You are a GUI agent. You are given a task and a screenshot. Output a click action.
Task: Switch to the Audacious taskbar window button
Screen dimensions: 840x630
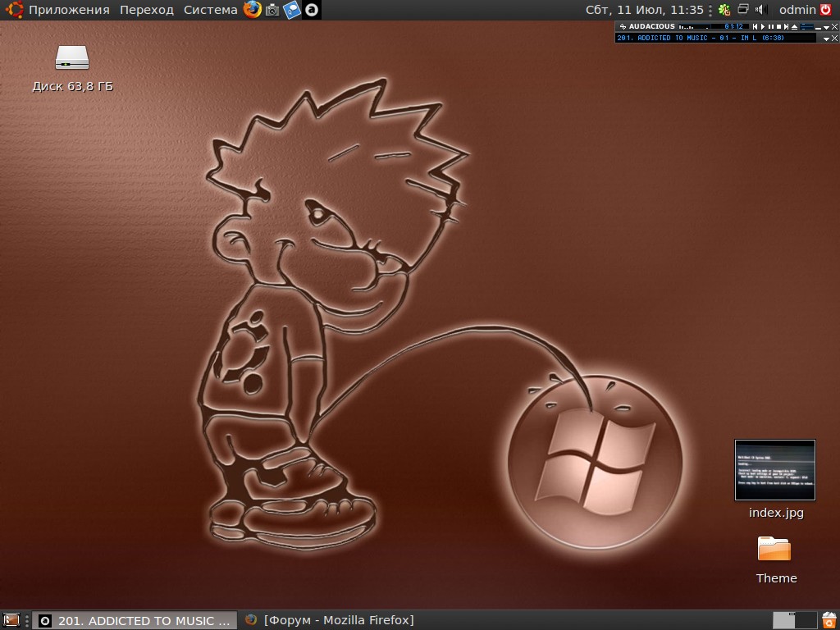[x=135, y=620]
